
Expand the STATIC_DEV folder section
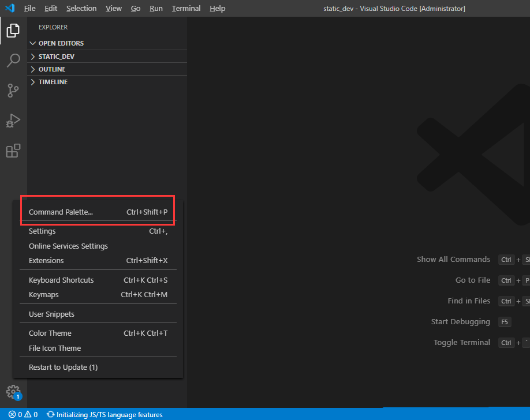pos(107,57)
